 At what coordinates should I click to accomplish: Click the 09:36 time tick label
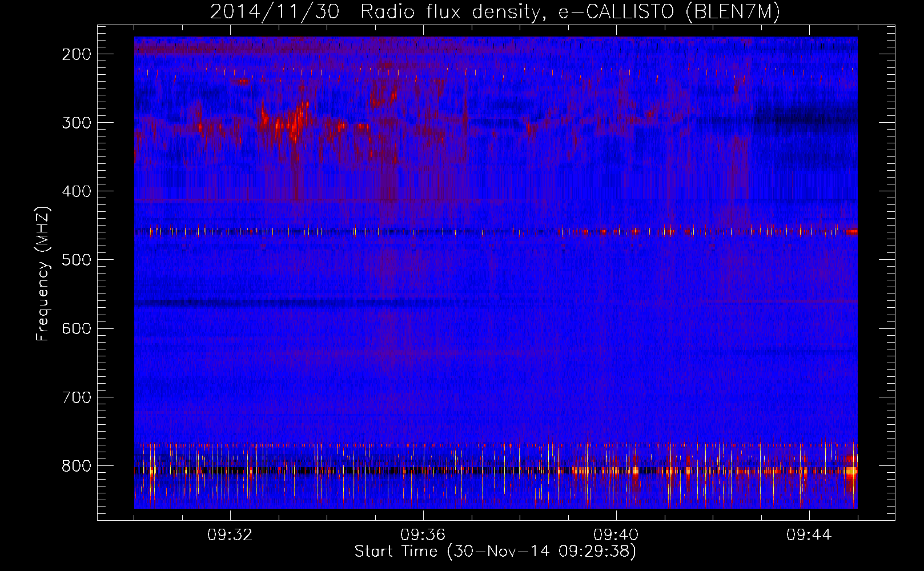pos(423,535)
